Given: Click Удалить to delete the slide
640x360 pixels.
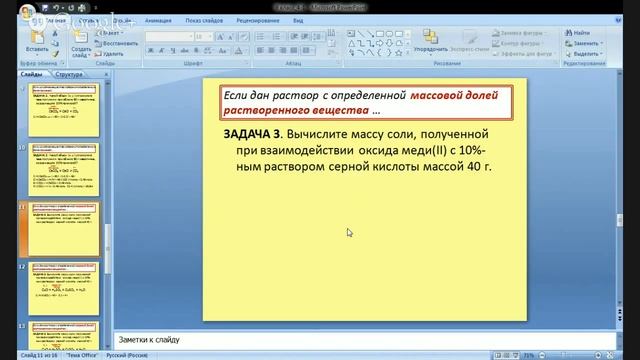Looking at the screenshot, I should coord(109,54).
